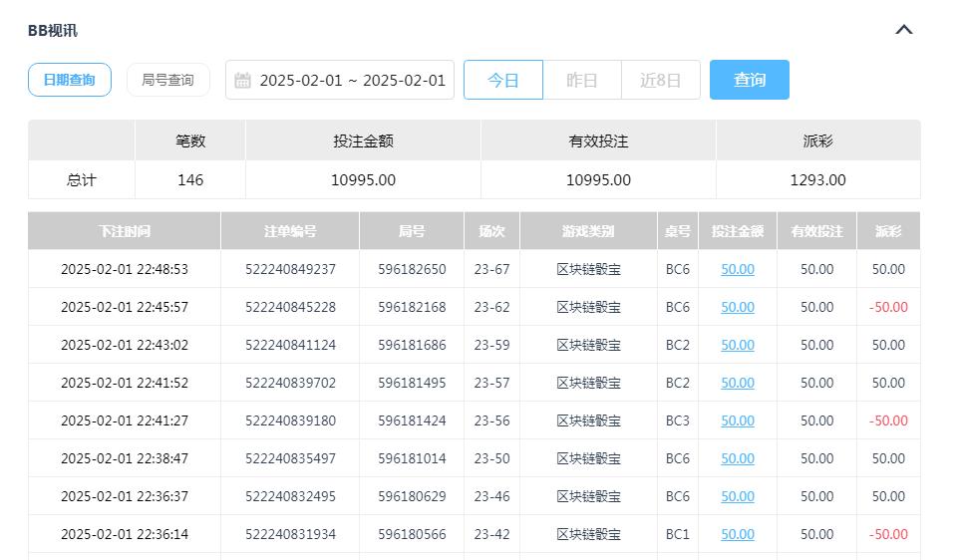961x560 pixels.
Task: Click the 投注金额 column header in table
Action: (x=737, y=231)
